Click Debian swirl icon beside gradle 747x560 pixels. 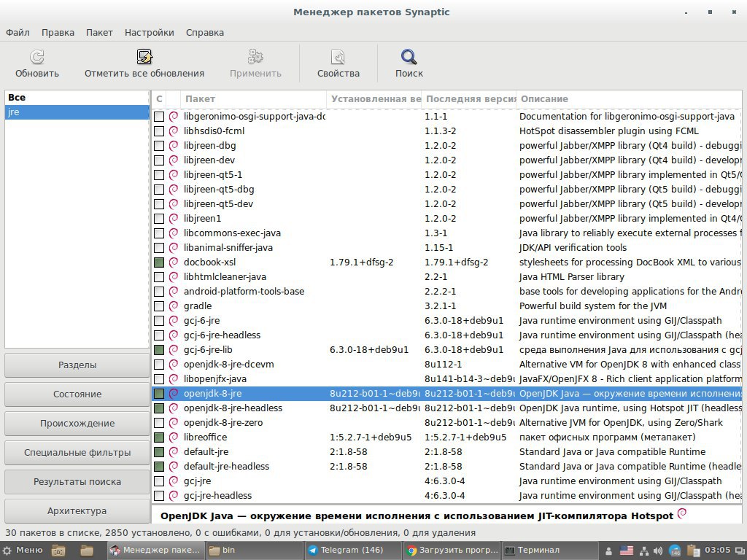click(x=174, y=306)
